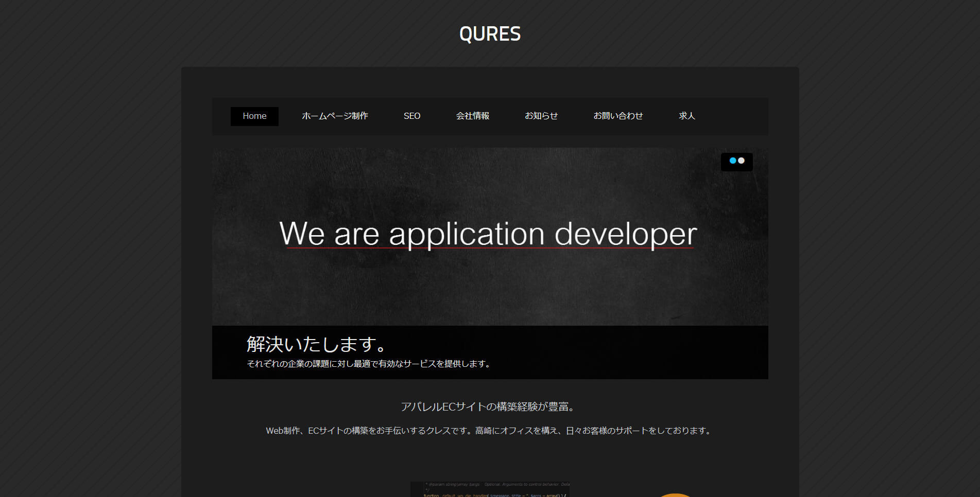Go to the SEO page
The height and width of the screenshot is (497, 980).
412,116
